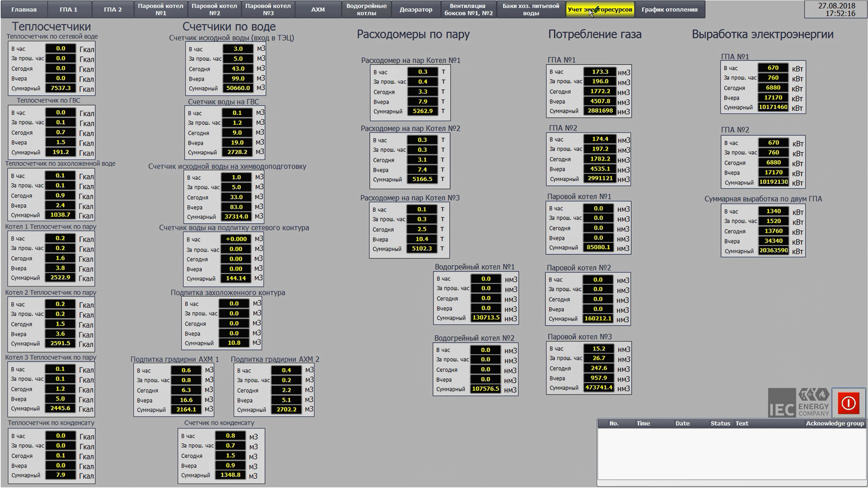Click the IEC Energy Company logo
Image resolution: width=868 pixels, height=488 pixels.
coord(799,403)
